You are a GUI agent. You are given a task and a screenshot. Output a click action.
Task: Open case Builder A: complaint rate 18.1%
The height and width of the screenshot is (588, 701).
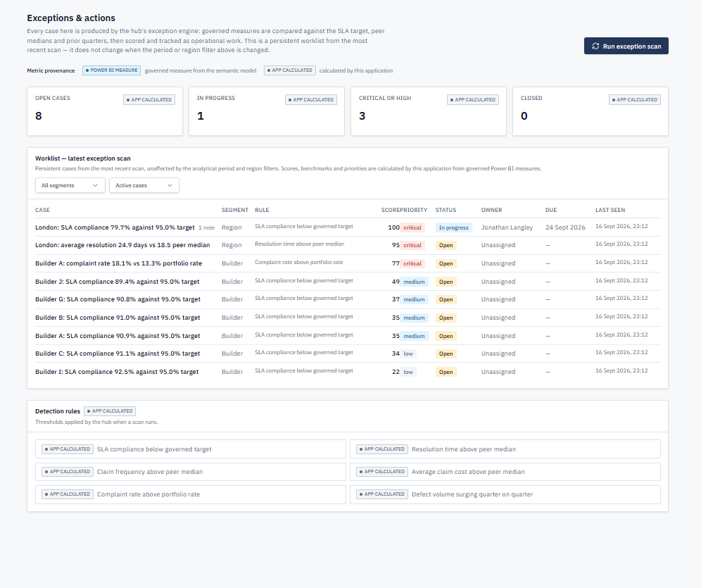point(118,263)
